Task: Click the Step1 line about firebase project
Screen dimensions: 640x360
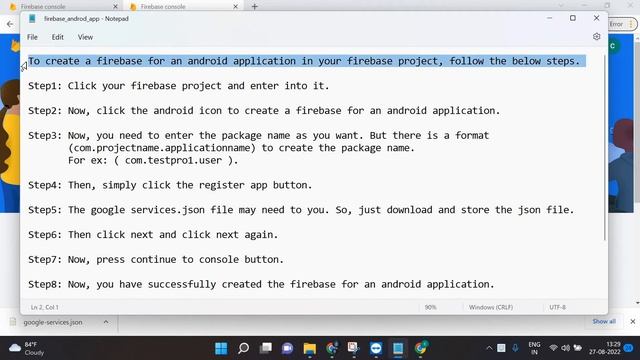Action: [178, 86]
